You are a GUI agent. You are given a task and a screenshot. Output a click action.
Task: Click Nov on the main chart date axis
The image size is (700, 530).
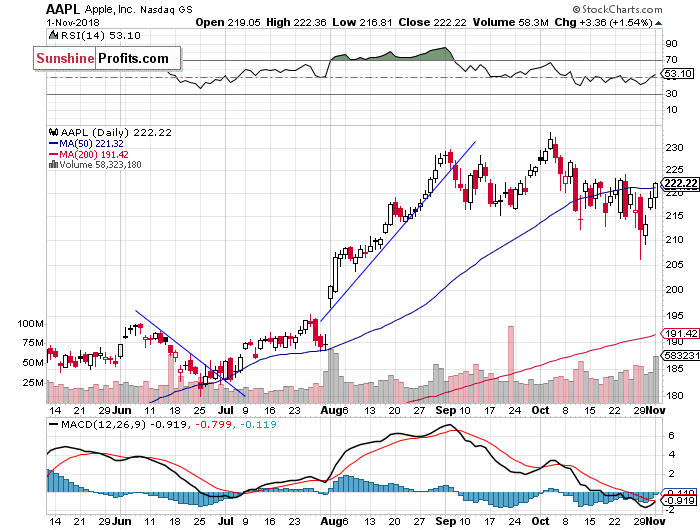656,410
